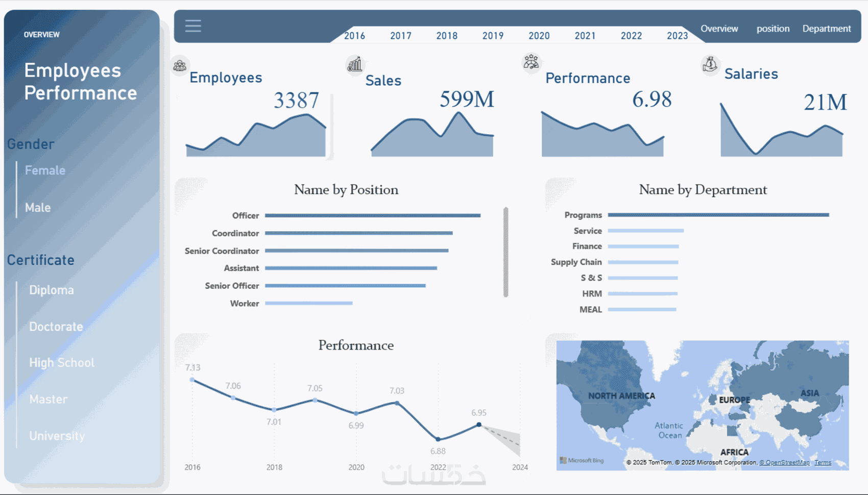Open the Terms link on the map
This screenshot has width=868, height=495.
pyautogui.click(x=823, y=463)
